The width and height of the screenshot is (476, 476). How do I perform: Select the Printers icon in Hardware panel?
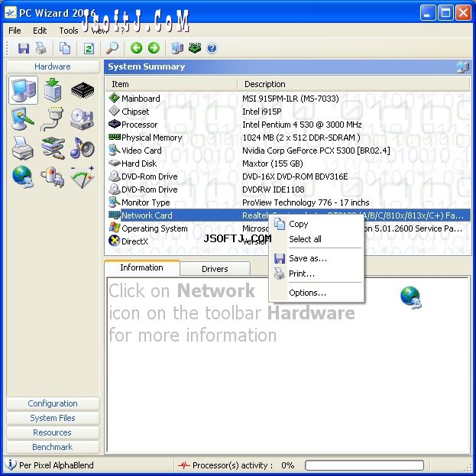pos(23,148)
